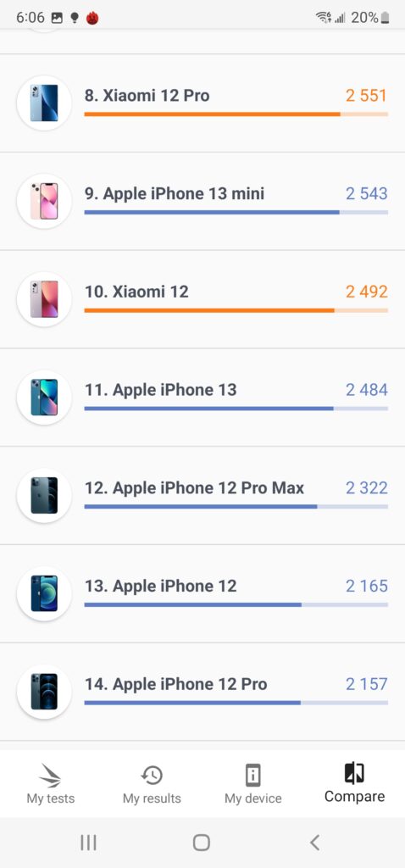This screenshot has width=405, height=868.
Task: Tap the Xiaomi 12 phone image
Action: tap(44, 299)
